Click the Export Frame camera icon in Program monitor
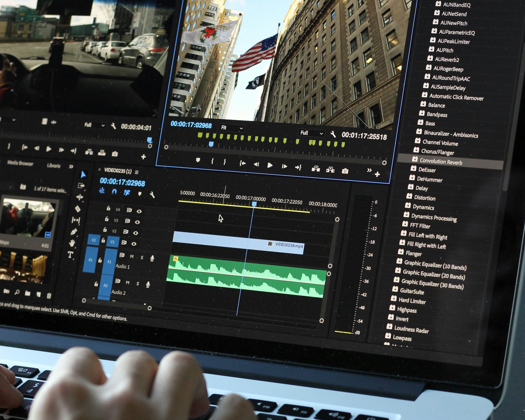 tap(345, 171)
